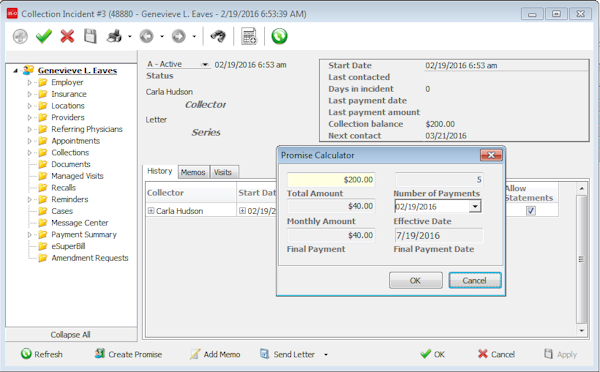Toggle the Allow Statements checkbox
The image size is (600, 372).
tap(530, 210)
